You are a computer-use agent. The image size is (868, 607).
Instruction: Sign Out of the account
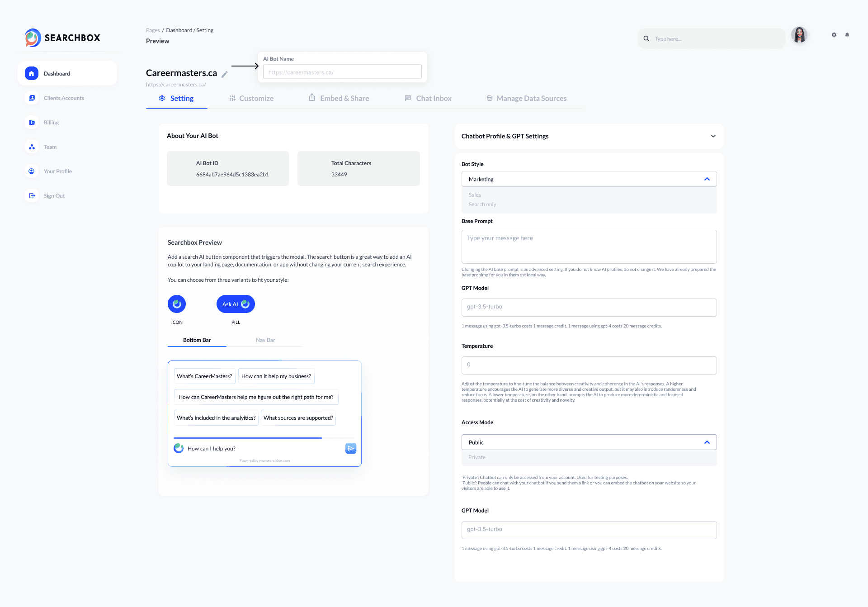click(x=54, y=196)
